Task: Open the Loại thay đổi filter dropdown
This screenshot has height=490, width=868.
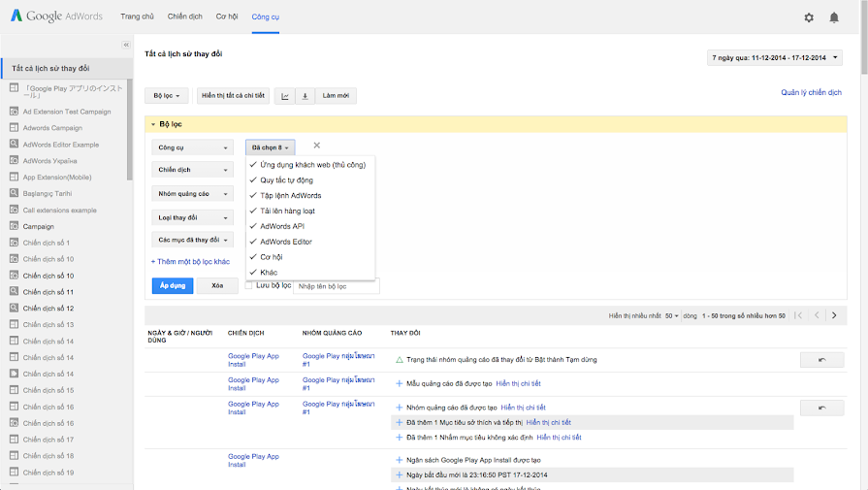Action: pyautogui.click(x=193, y=217)
